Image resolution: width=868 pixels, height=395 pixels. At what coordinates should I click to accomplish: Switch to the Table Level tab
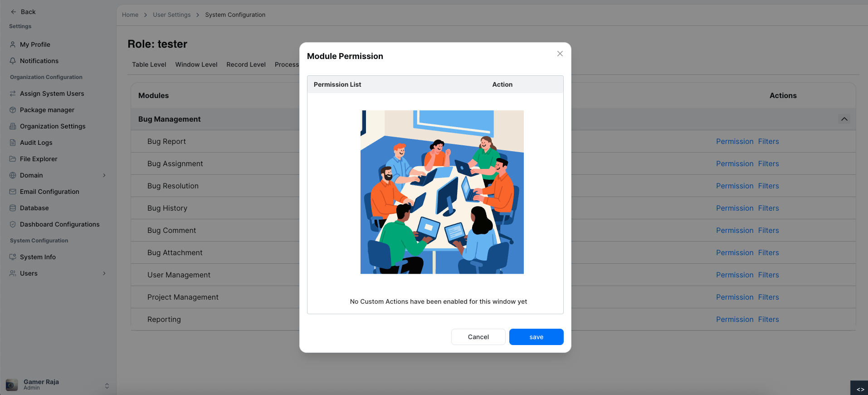click(x=149, y=64)
